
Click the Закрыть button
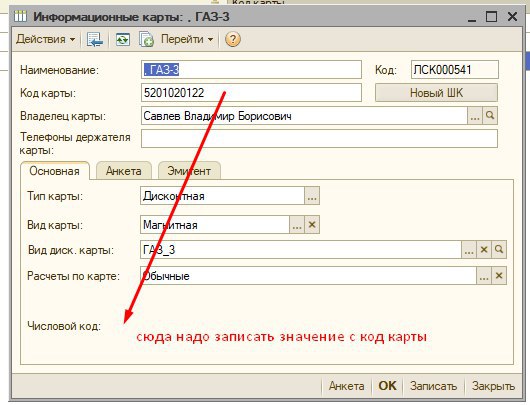(x=493, y=386)
